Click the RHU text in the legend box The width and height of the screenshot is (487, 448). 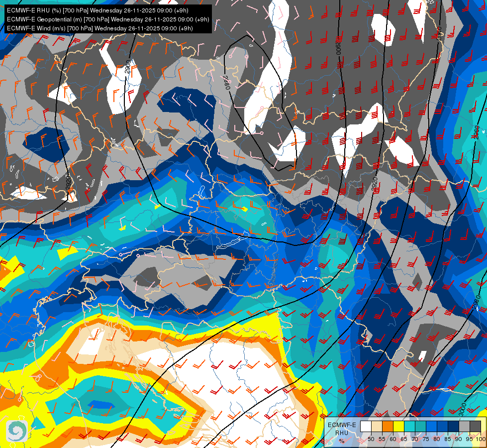click(342, 433)
